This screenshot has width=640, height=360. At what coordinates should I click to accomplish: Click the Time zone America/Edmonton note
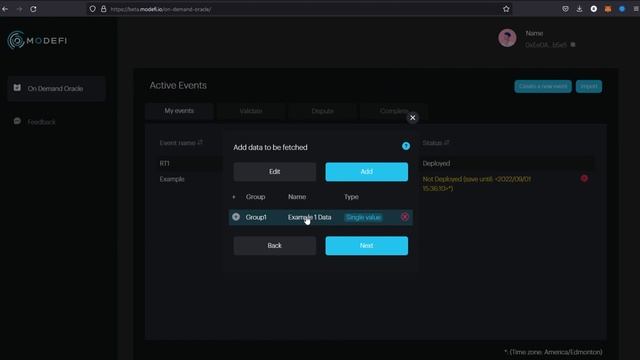[553, 352]
